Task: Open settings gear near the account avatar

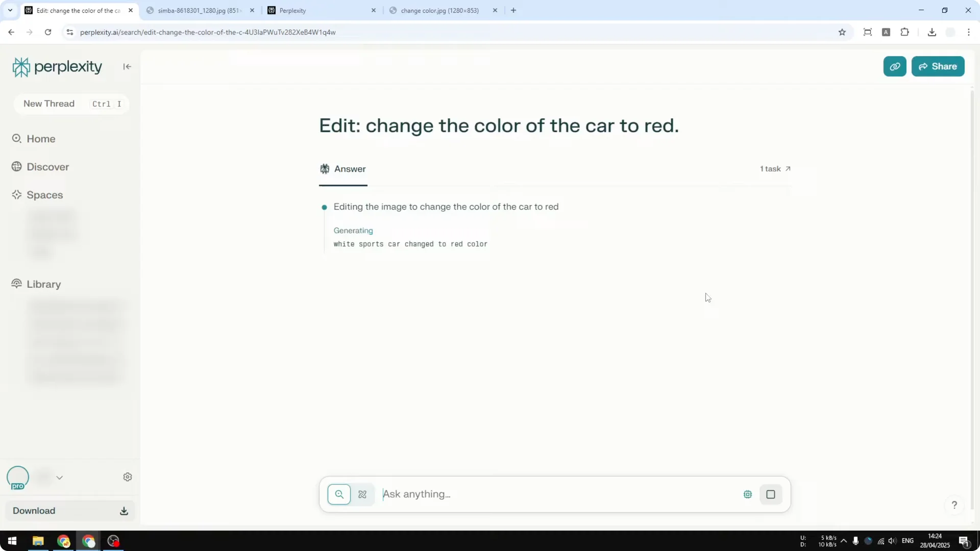Action: [x=128, y=477]
